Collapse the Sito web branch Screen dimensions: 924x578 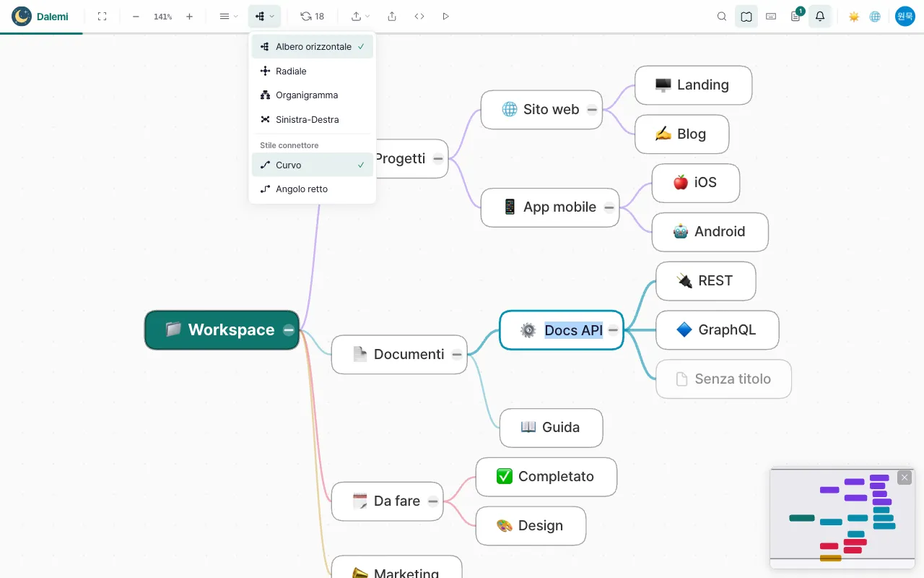(592, 110)
